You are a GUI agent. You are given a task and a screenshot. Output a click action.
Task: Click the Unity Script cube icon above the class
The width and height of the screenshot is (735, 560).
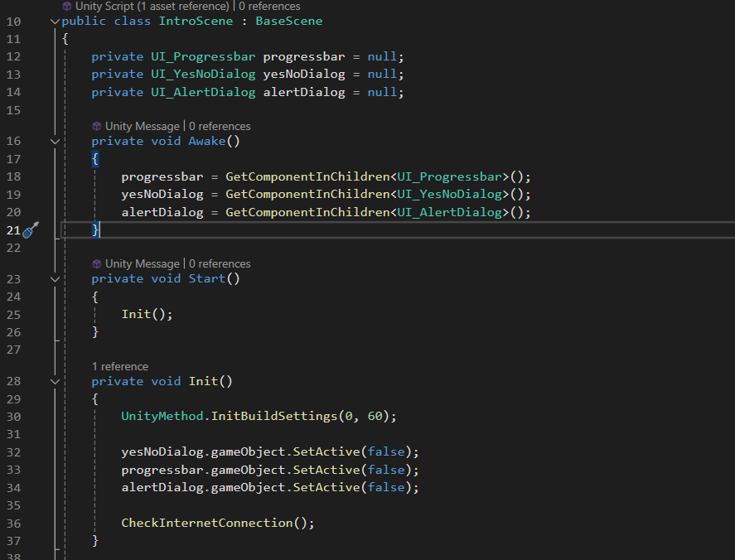(66, 6)
